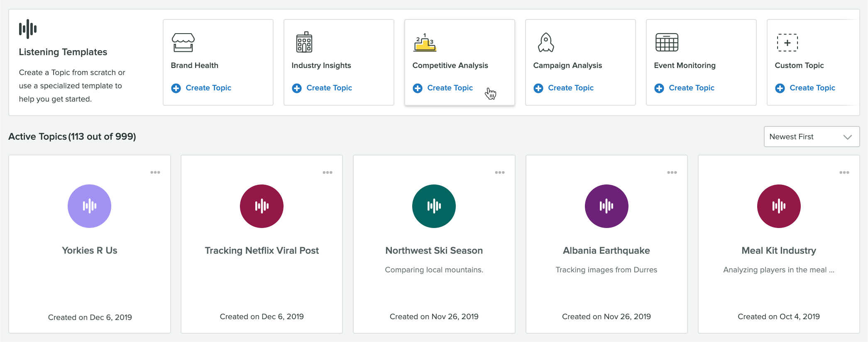Open the Albania Earthquake title
The height and width of the screenshot is (342, 868).
pyautogui.click(x=606, y=250)
